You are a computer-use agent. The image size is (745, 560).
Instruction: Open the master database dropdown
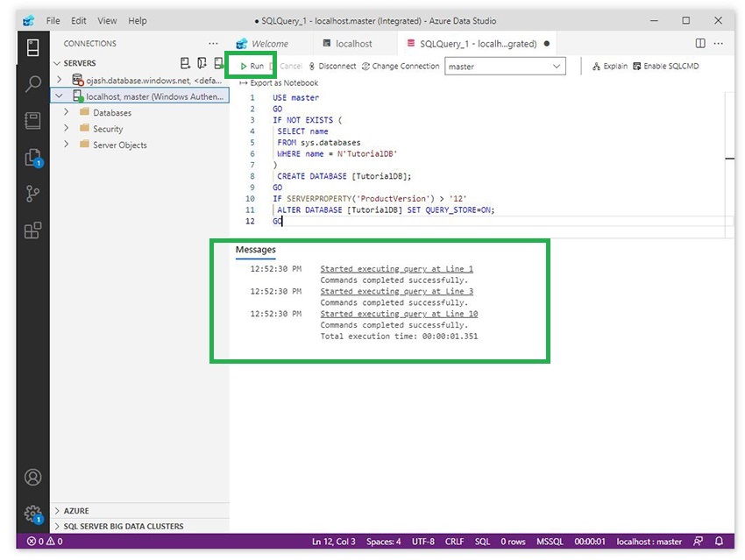tap(505, 67)
